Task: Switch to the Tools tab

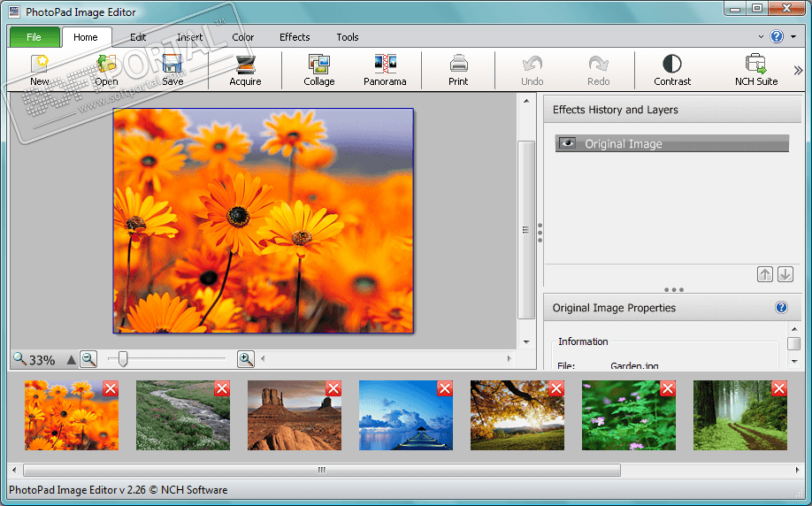Action: 348,37
